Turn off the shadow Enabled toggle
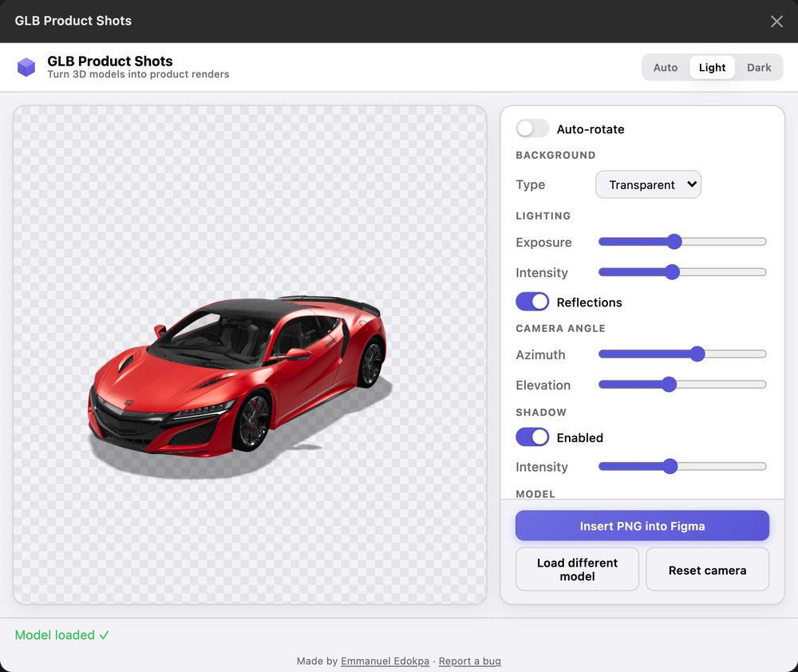This screenshot has width=798, height=672. click(x=531, y=437)
